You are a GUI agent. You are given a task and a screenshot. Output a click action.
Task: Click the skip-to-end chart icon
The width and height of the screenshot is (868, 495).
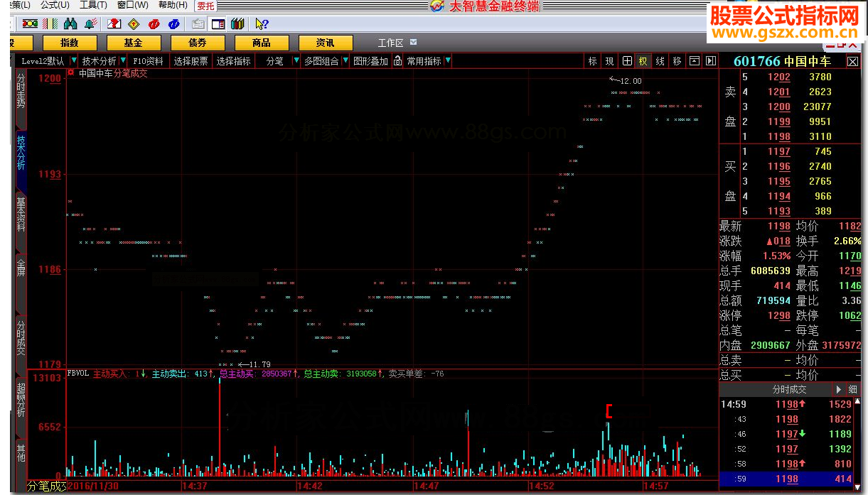coord(710,61)
